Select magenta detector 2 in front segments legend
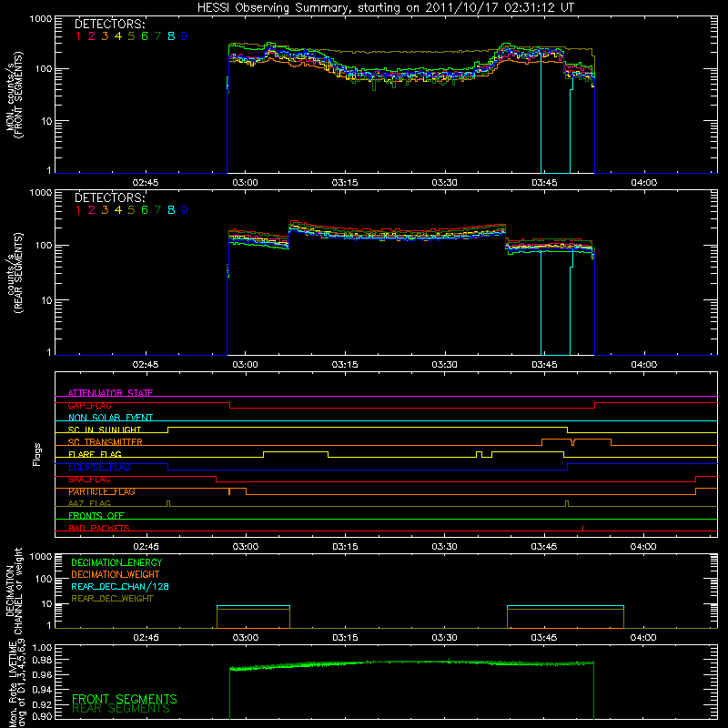 [x=92, y=36]
